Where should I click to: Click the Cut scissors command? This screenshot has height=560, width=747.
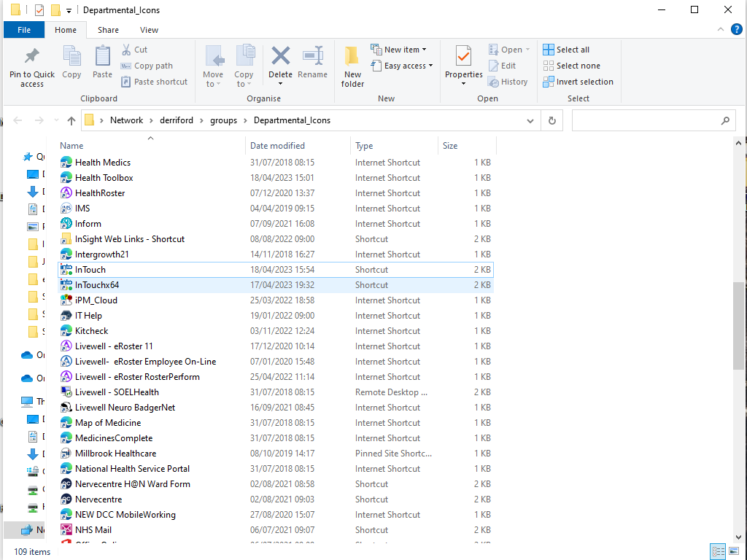pyautogui.click(x=135, y=50)
